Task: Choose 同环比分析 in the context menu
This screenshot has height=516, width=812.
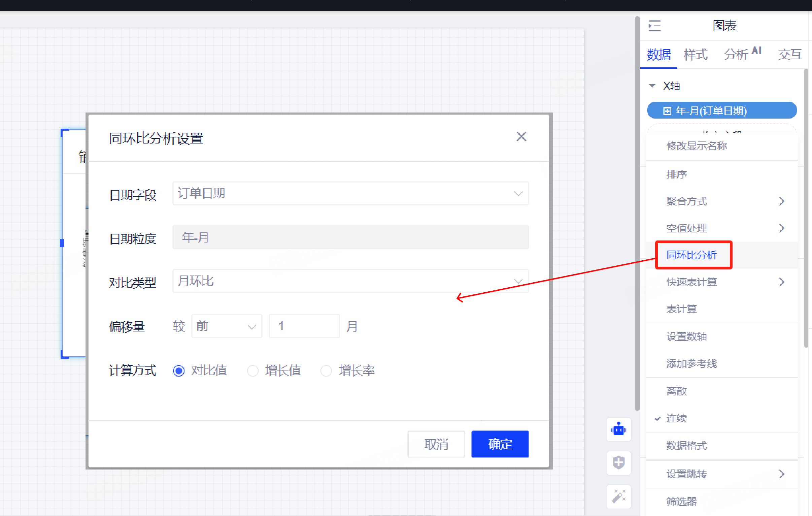Action: pyautogui.click(x=691, y=255)
